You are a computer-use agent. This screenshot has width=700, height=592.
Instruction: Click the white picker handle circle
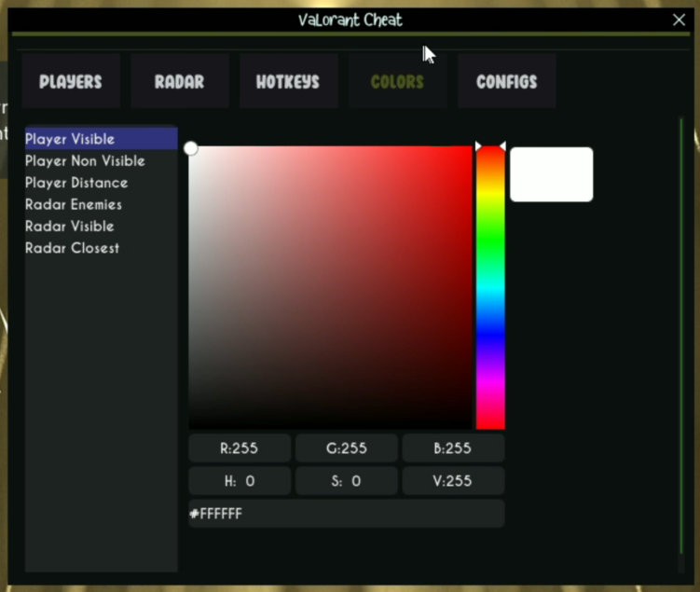[191, 148]
